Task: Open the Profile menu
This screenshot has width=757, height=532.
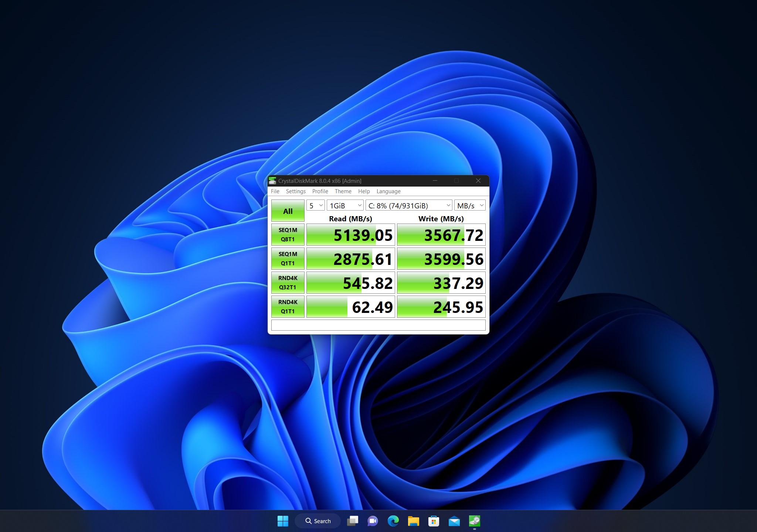Action: click(x=320, y=191)
